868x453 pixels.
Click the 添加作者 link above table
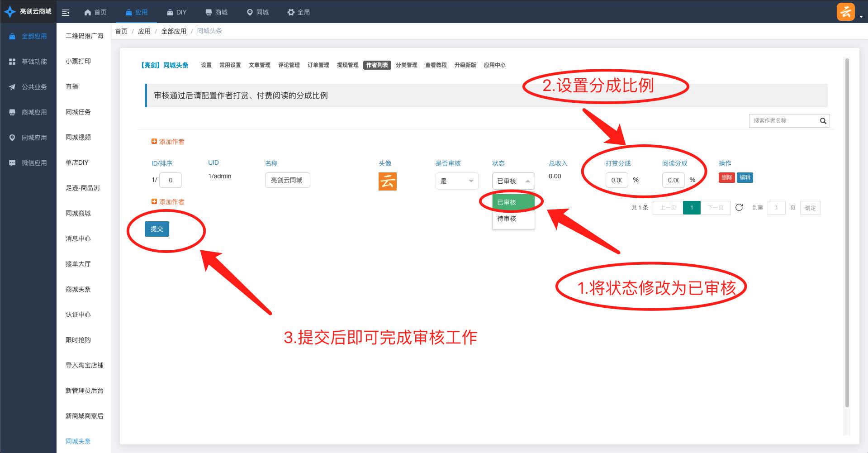click(x=168, y=142)
